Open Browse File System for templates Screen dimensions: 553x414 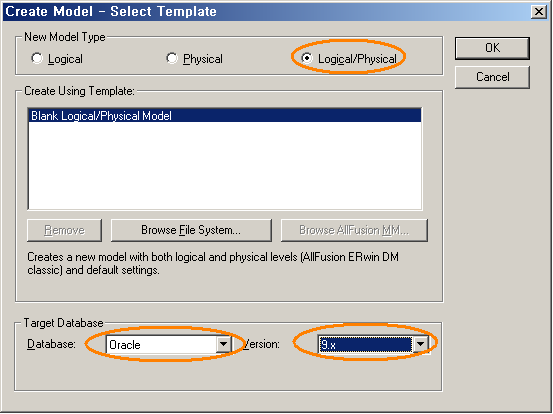[x=191, y=230]
